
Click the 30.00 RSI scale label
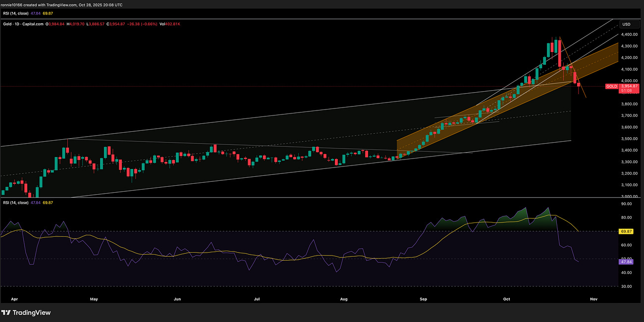pyautogui.click(x=626, y=286)
